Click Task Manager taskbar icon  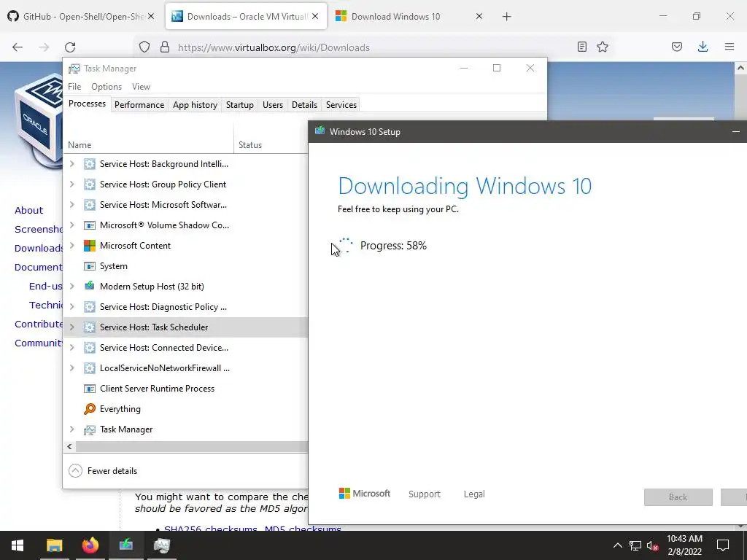point(162,545)
